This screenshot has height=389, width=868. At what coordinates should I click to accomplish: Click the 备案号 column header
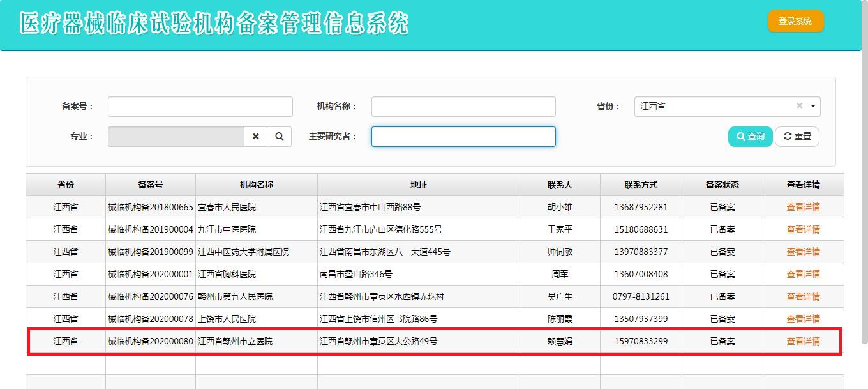[x=151, y=185]
